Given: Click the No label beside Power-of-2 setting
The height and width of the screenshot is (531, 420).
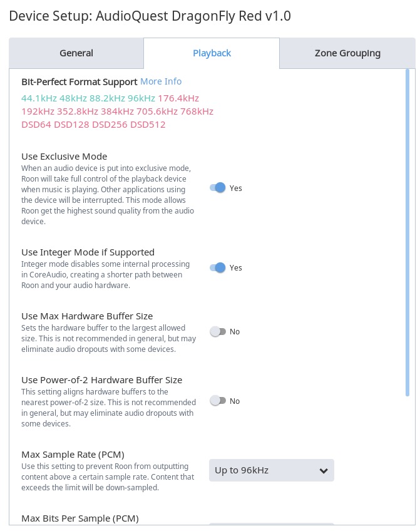Looking at the screenshot, I should click(x=235, y=401).
